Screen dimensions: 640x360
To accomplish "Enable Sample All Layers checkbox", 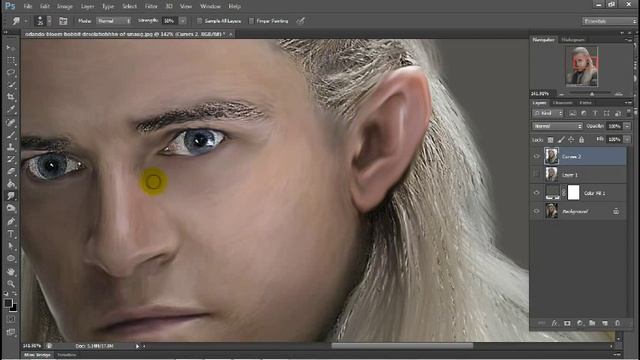I will [200, 21].
